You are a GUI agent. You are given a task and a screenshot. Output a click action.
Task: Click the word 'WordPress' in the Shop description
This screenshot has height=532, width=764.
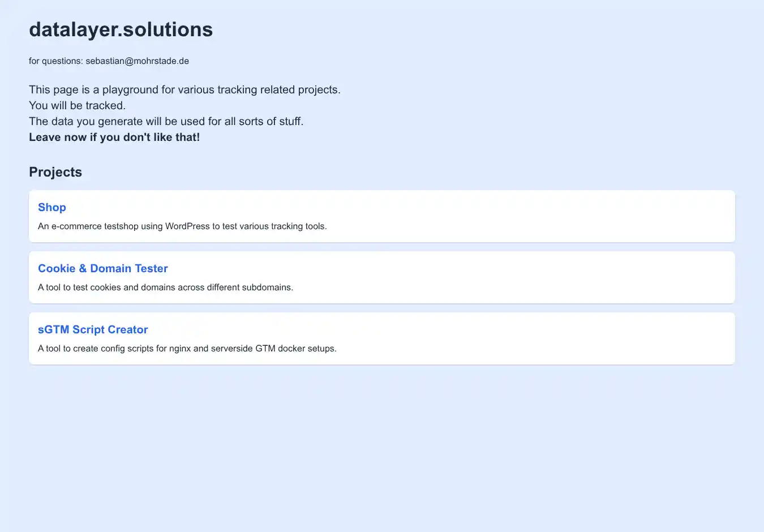(x=187, y=226)
